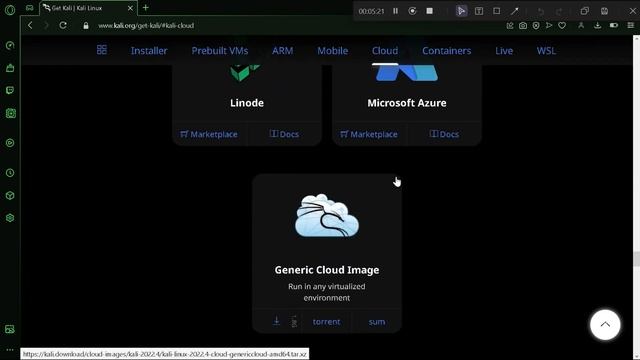The width and height of the screenshot is (640, 360).
Task: Click the grid overview icon in Kali nav
Action: click(x=102, y=50)
